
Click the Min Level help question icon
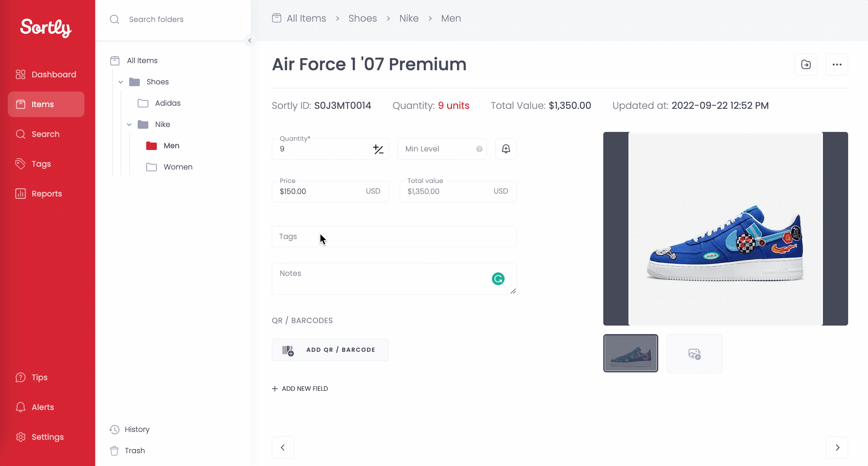[x=479, y=149]
